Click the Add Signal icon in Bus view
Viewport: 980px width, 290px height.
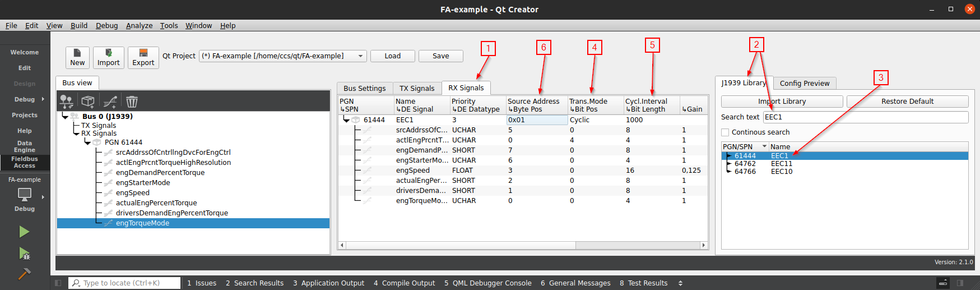click(x=110, y=102)
